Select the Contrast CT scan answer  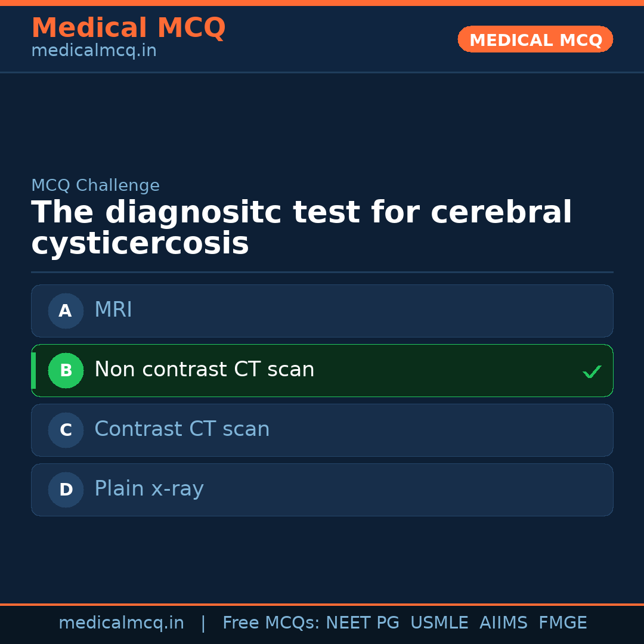[x=322, y=430]
